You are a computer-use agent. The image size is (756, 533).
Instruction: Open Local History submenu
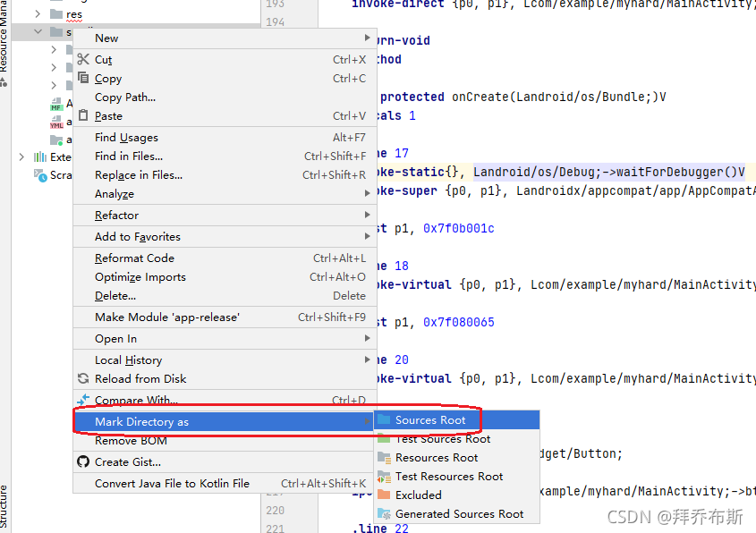pos(225,360)
